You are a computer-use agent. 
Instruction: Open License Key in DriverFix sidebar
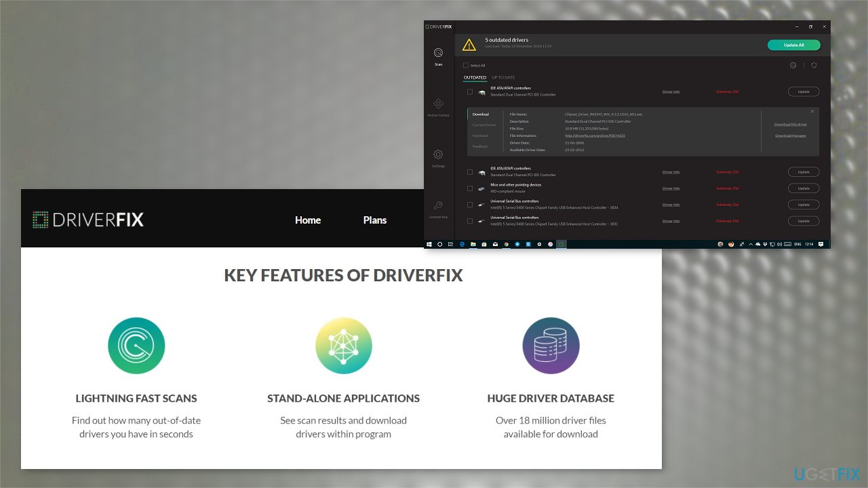(438, 209)
